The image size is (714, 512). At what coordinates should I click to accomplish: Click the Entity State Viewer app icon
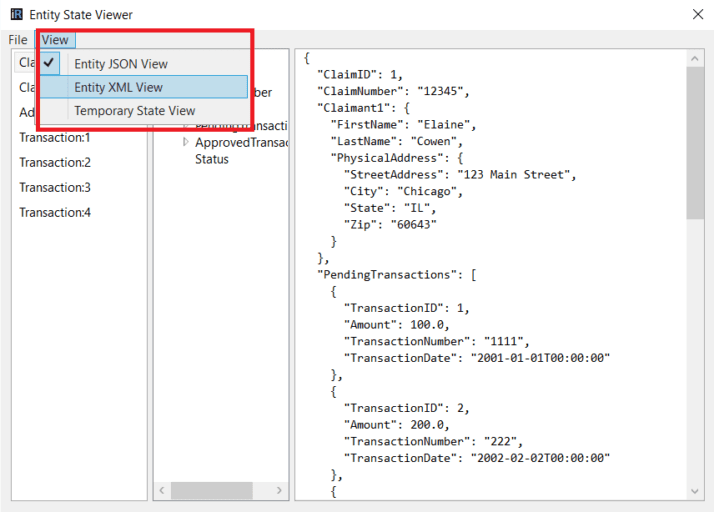[x=16, y=15]
